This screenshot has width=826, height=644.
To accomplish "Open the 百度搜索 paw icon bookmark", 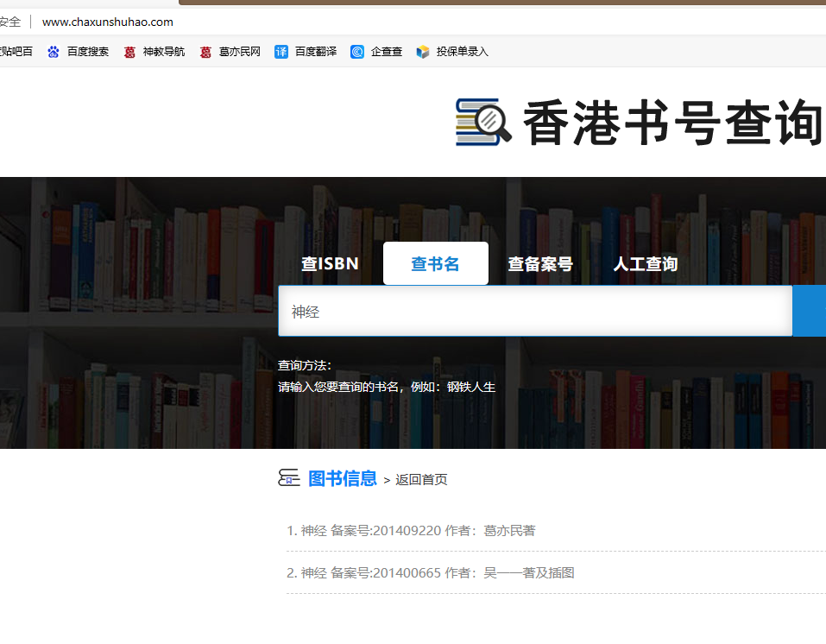I will pyautogui.click(x=54, y=52).
